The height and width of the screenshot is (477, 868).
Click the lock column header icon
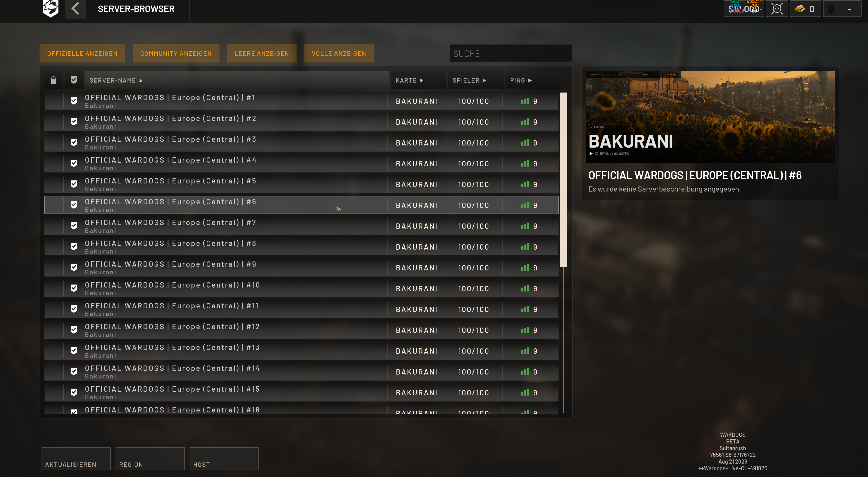pos(53,80)
